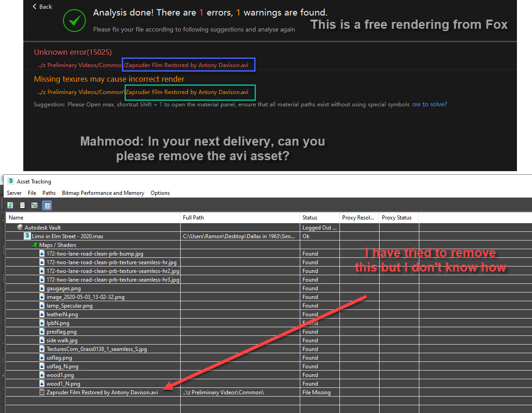Image resolution: width=532 pixels, height=413 pixels.
Task: Click the Full Path column header
Action: [x=193, y=218]
